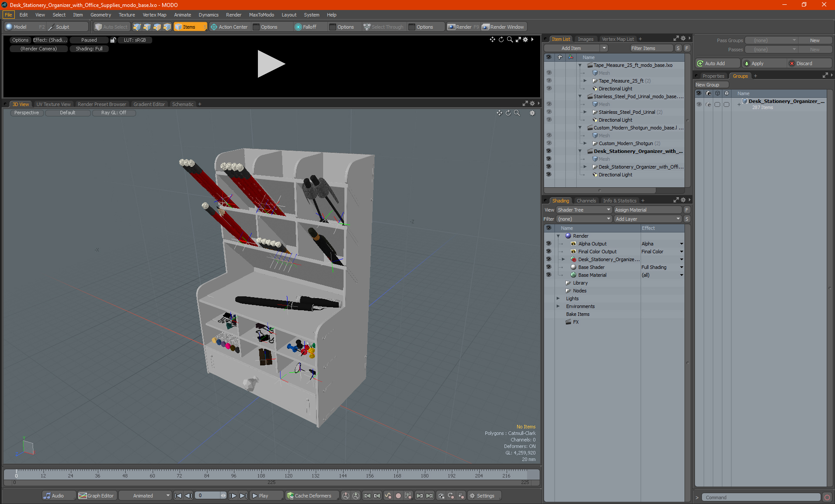Open Shader Tree view dropdown
Image resolution: width=835 pixels, height=504 pixels.
coord(584,210)
